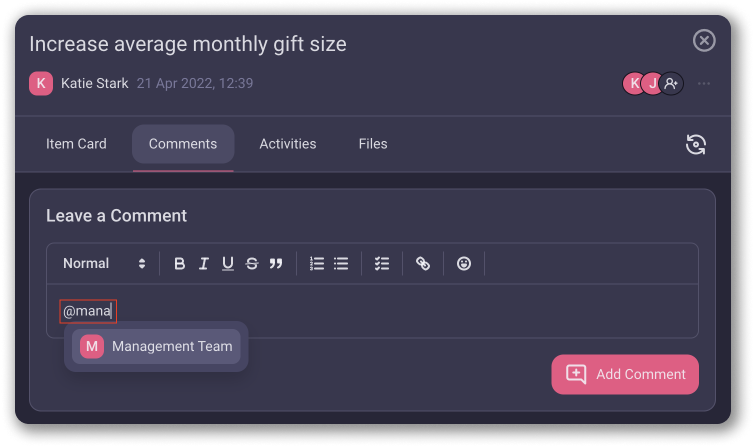This screenshot has height=447, width=754.
Task: Toggle underline formatting button
Action: [228, 264]
